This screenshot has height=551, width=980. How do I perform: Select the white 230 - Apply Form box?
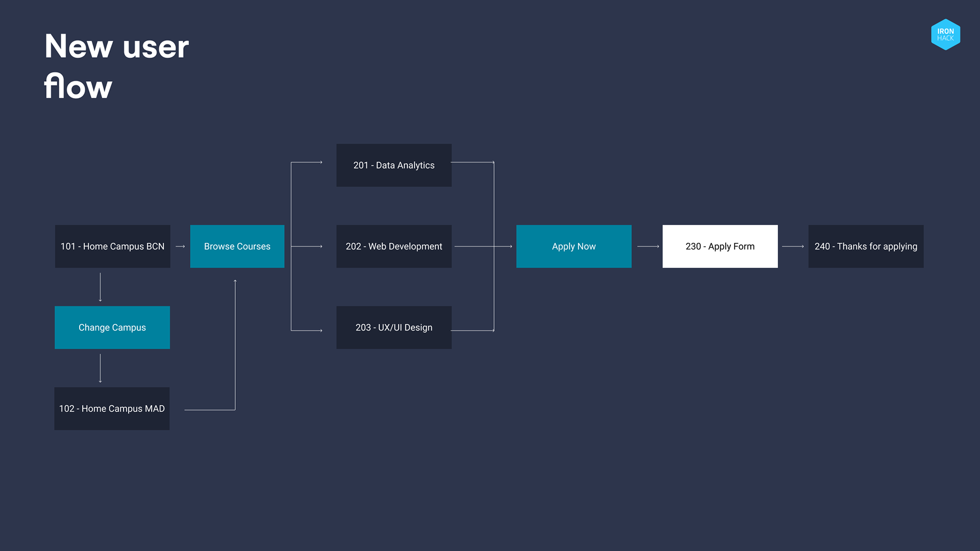tap(720, 246)
